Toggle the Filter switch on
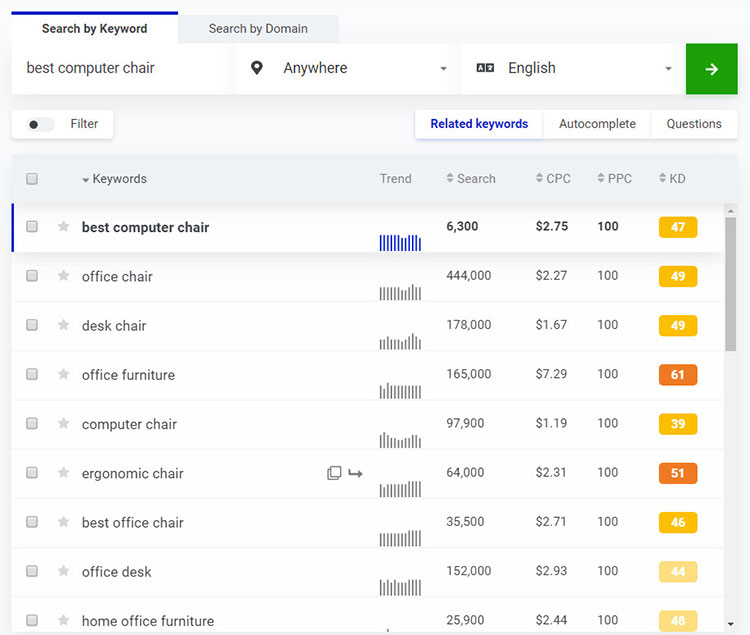Image resolution: width=750 pixels, height=635 pixels. click(x=41, y=125)
